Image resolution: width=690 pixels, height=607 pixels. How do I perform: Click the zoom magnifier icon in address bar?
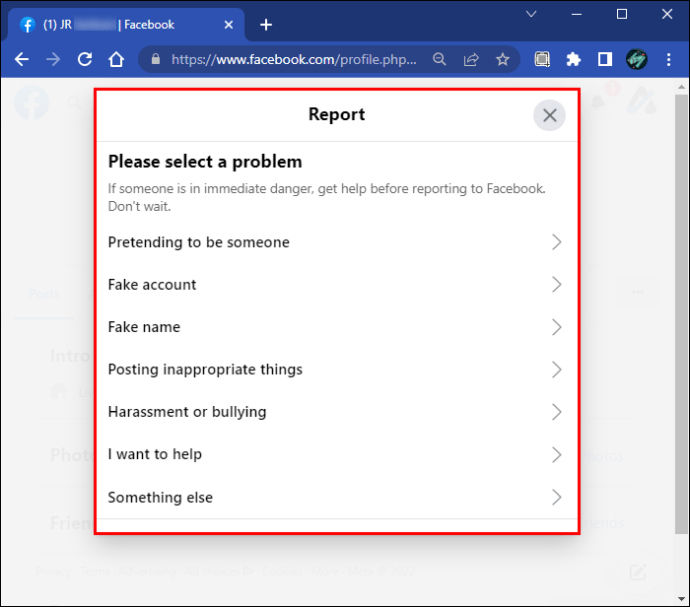440,60
